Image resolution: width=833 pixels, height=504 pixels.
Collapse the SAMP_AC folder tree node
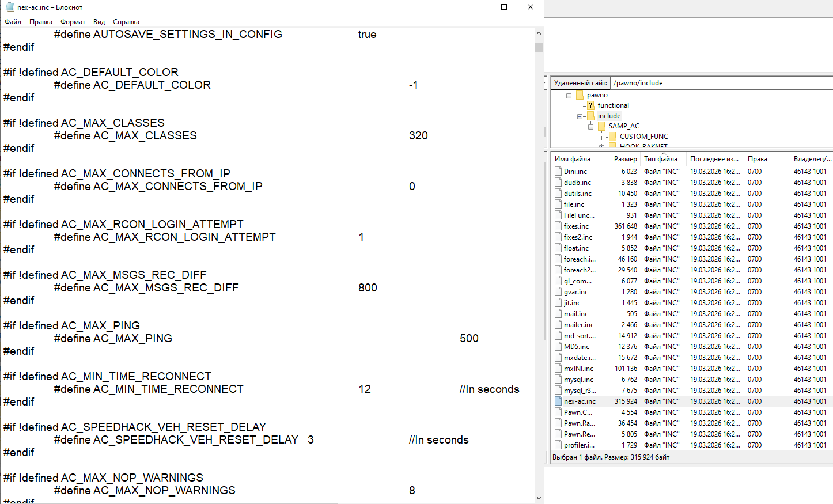pos(590,127)
